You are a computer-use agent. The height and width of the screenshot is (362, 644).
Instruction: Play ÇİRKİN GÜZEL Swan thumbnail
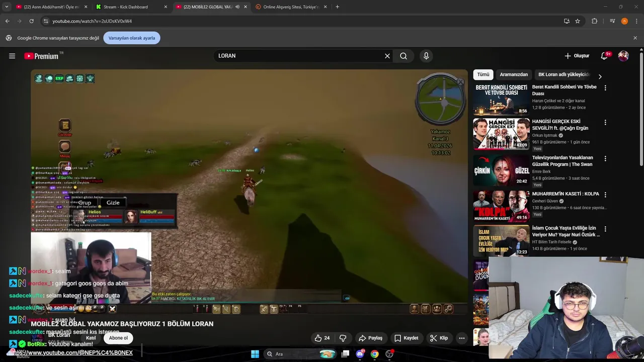click(501, 170)
